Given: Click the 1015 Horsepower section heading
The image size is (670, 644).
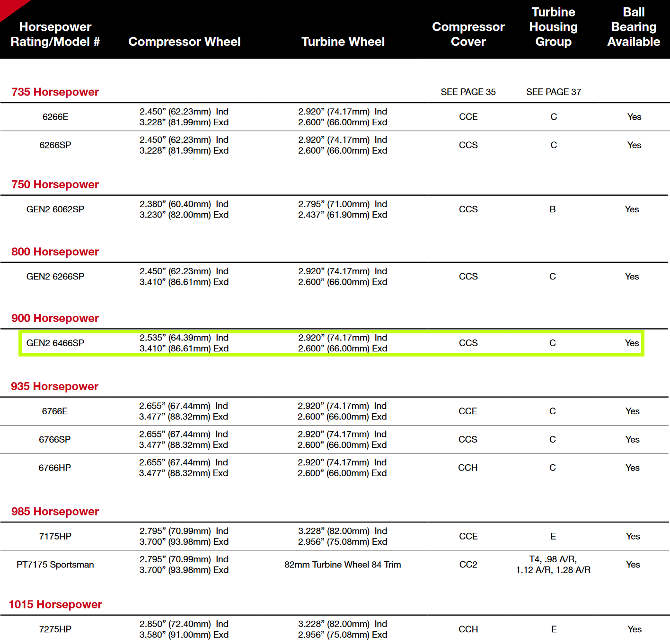Looking at the screenshot, I should tap(55, 604).
